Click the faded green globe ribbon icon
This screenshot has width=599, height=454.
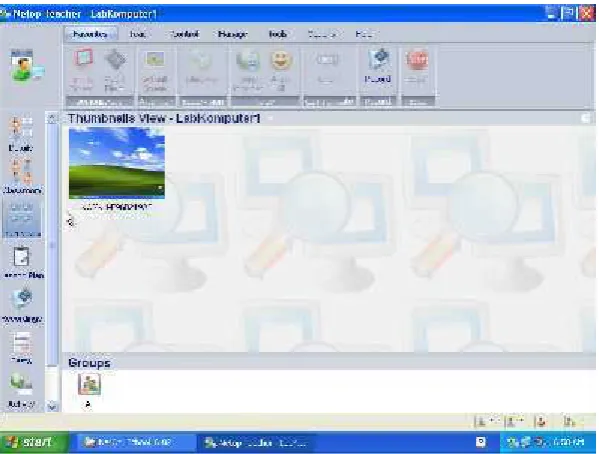pos(201,60)
